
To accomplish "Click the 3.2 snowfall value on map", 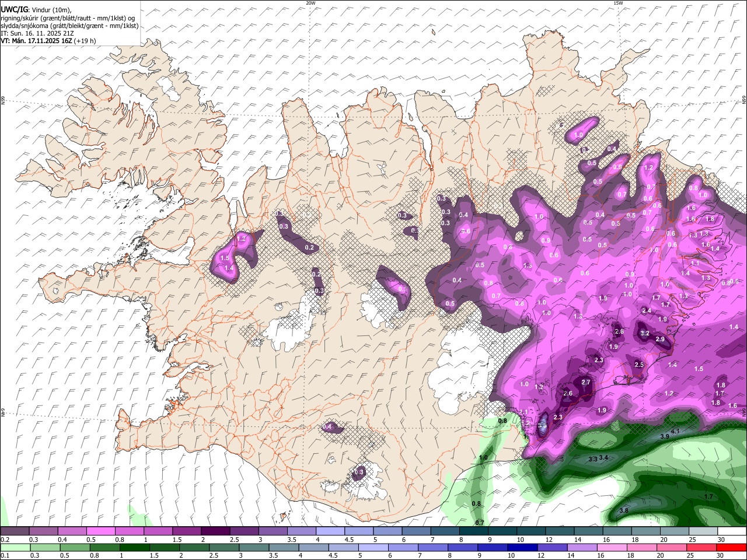I will pos(645,334).
